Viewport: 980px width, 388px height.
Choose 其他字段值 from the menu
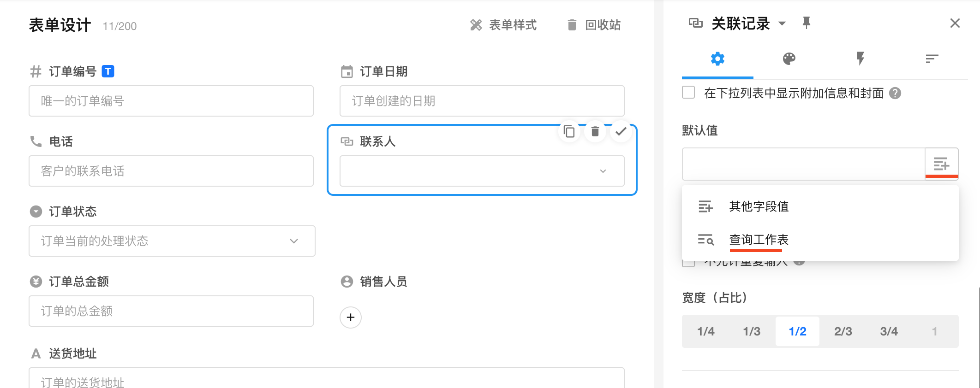pyautogui.click(x=759, y=206)
